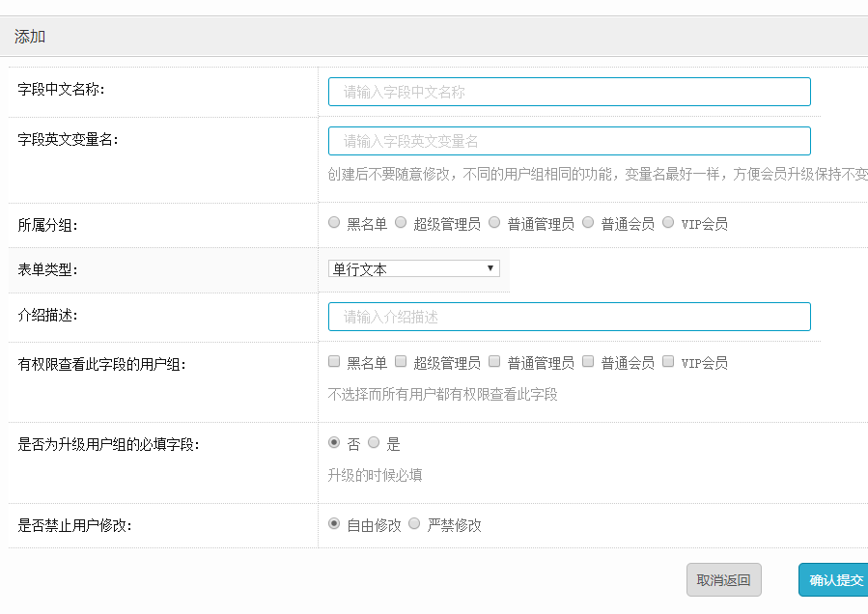The image size is (868, 614).
Task: Check 普通会员 in the viewing permission groups
Action: (588, 361)
